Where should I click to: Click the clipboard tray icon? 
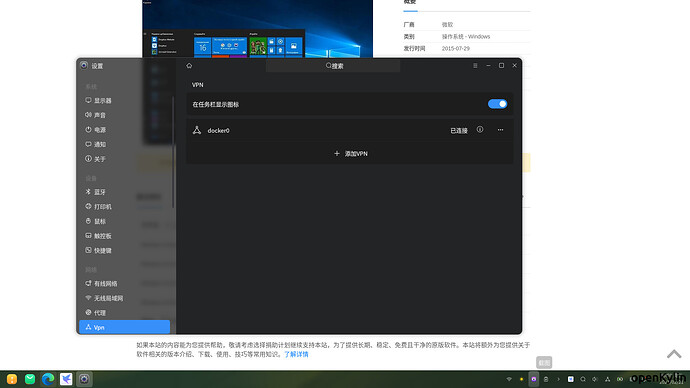pyautogui.click(x=546, y=379)
